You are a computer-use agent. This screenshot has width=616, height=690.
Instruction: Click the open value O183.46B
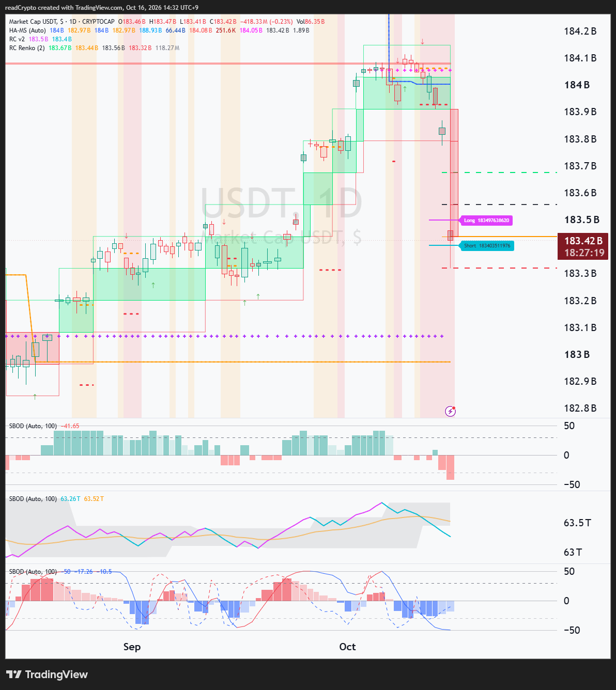pyautogui.click(x=132, y=22)
